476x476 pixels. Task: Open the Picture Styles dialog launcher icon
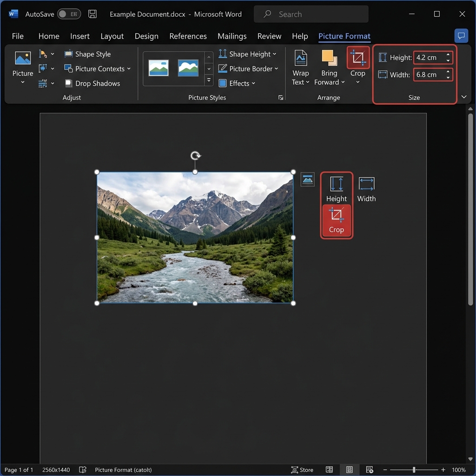280,98
